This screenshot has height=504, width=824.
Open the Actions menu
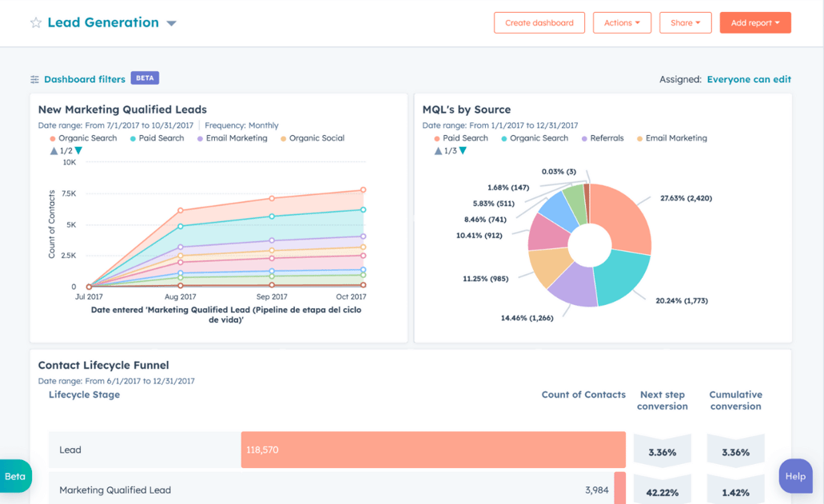tap(622, 22)
